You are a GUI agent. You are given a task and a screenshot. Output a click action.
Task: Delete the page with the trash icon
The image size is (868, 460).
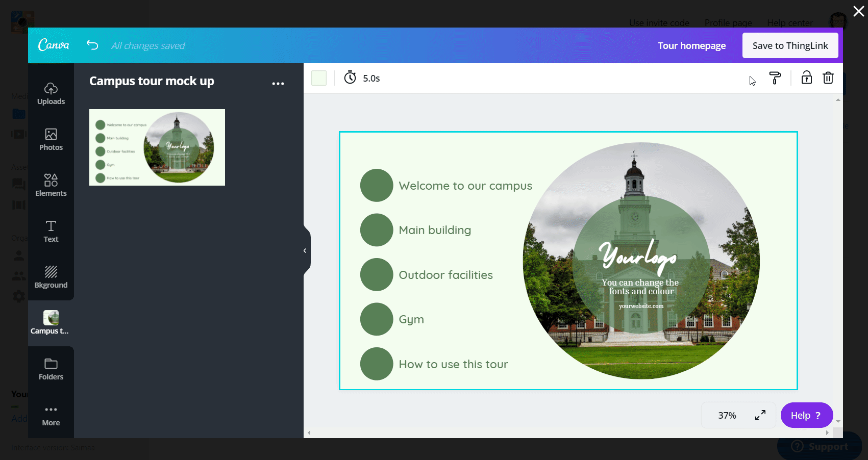828,78
